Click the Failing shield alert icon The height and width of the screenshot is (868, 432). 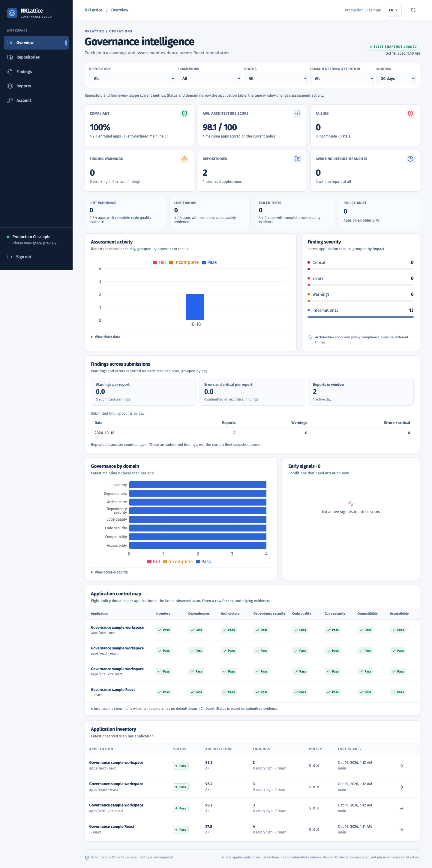410,113
